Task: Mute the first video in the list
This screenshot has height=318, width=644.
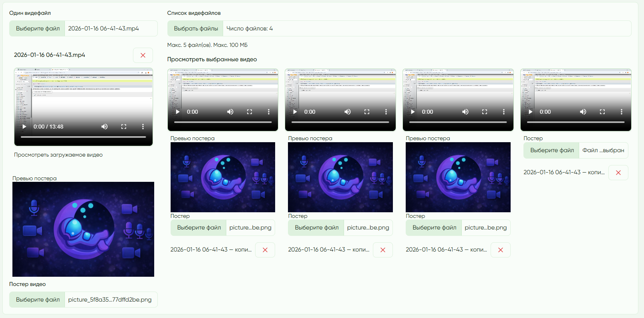Action: coord(230,112)
